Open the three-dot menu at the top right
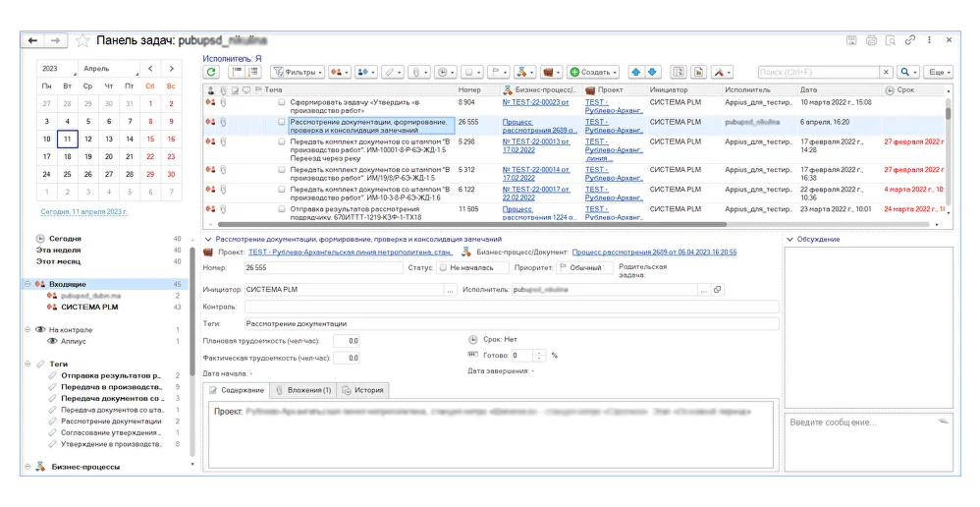980x507 pixels. coord(929,40)
